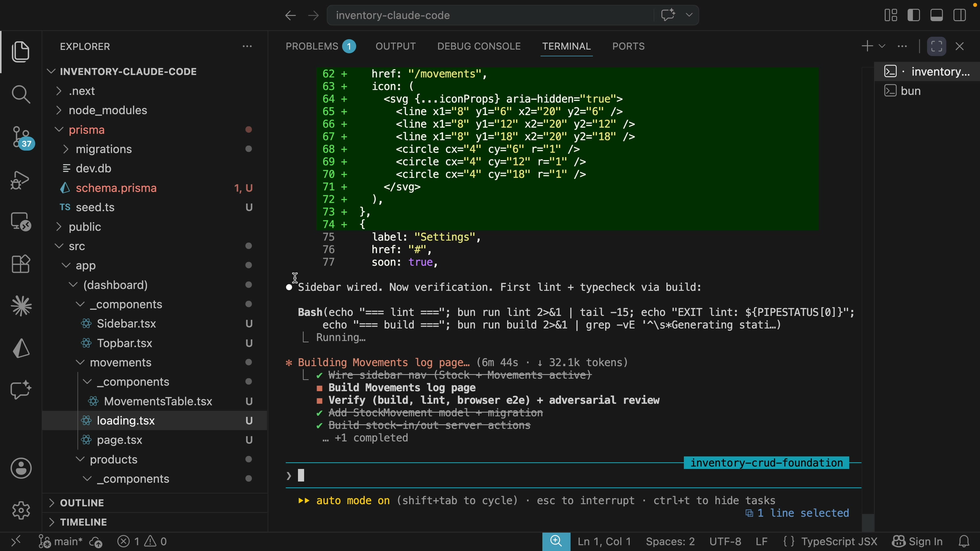Switch to the Output tab
The width and height of the screenshot is (980, 551).
click(396, 47)
